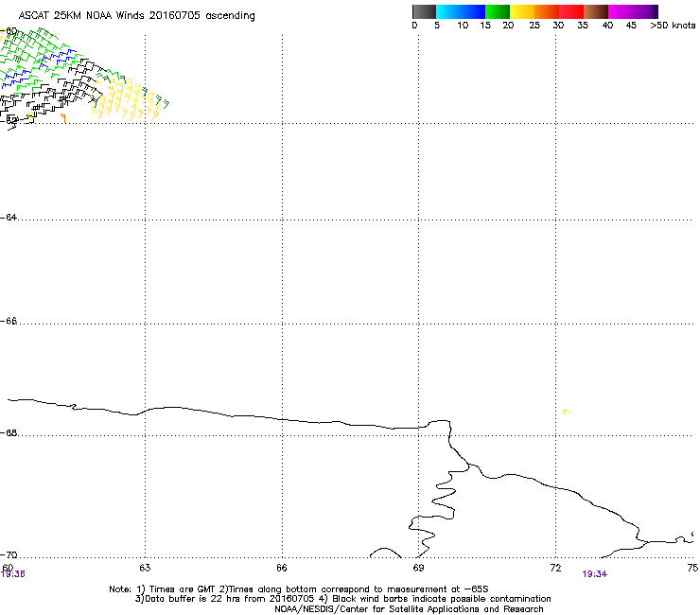The height and width of the screenshot is (615, 700).
Task: Click the legend label 10
Action: (463, 26)
